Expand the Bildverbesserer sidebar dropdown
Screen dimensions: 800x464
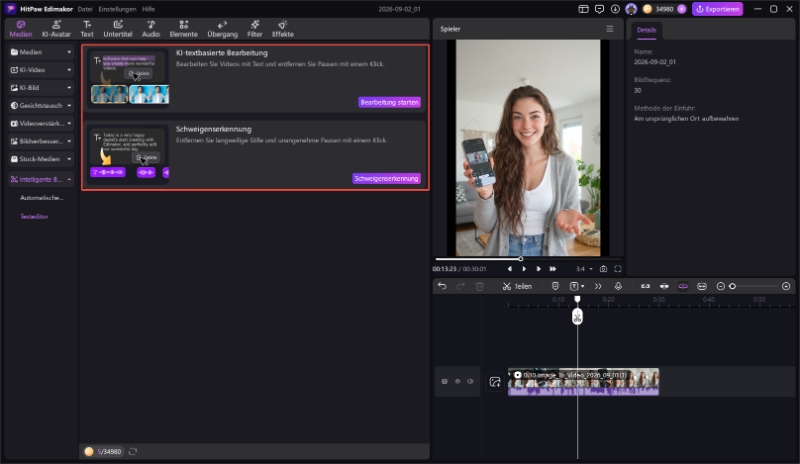click(x=69, y=141)
